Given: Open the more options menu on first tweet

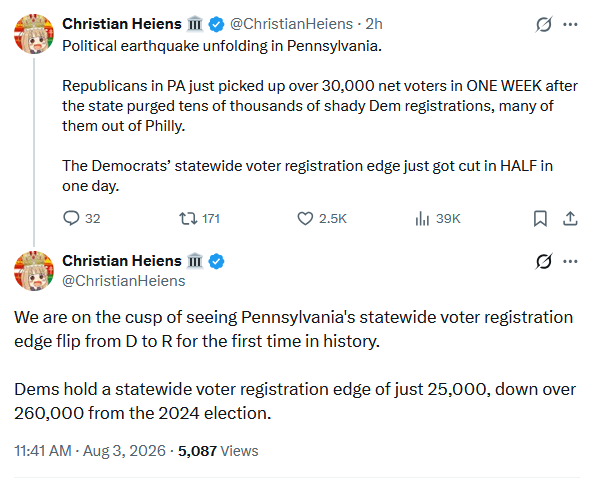Looking at the screenshot, I should click(x=570, y=24).
